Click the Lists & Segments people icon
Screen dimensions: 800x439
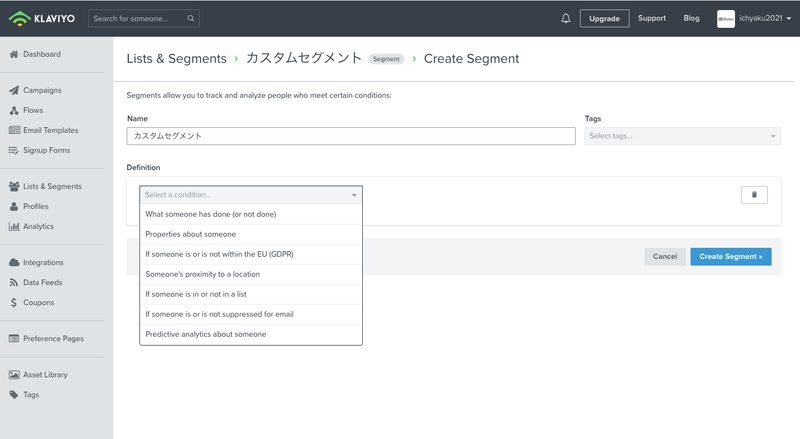[14, 186]
